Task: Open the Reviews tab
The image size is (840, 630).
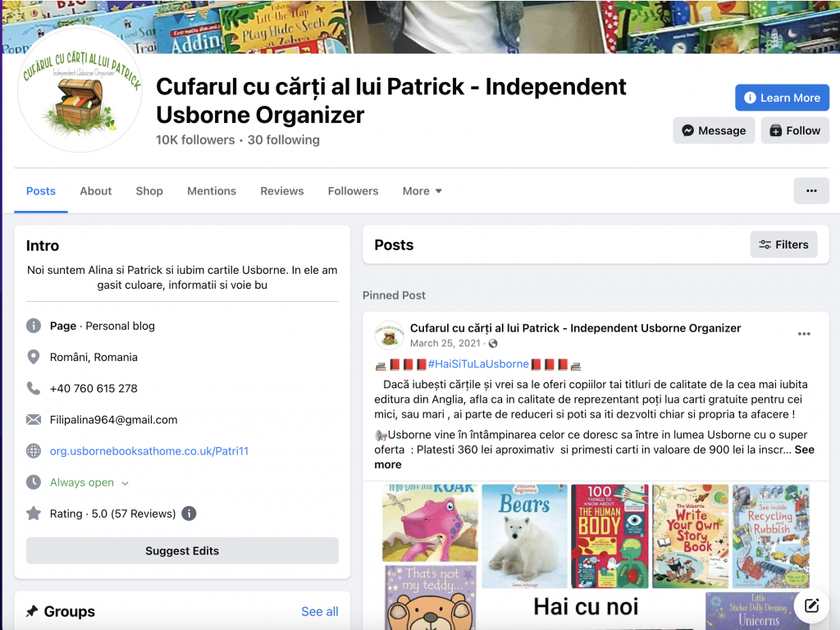Action: point(282,190)
